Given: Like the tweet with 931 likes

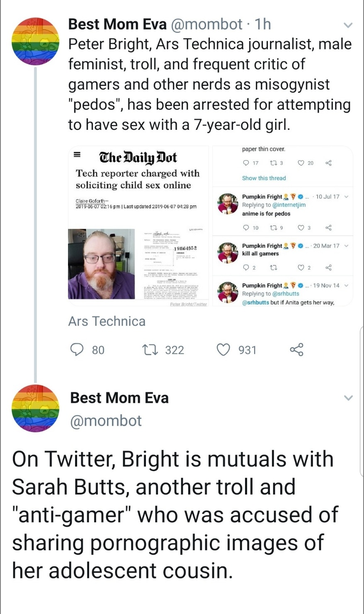Looking at the screenshot, I should click(223, 350).
